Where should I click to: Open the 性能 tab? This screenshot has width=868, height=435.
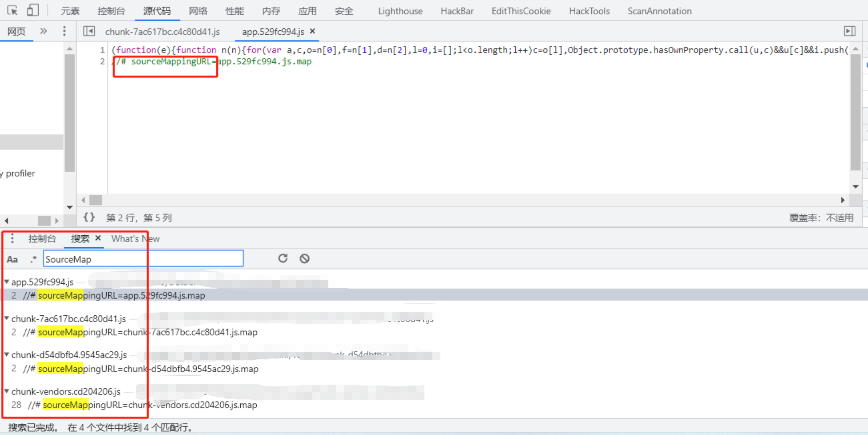tap(234, 11)
